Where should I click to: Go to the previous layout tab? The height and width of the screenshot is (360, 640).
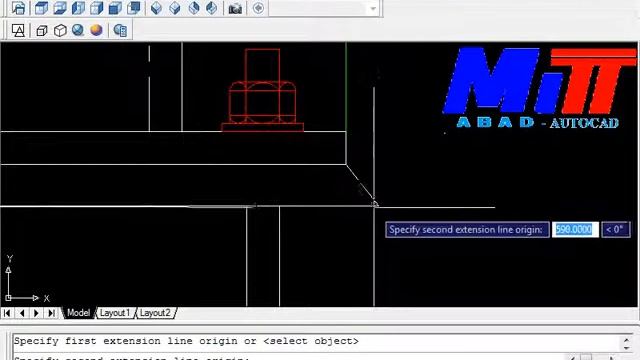(22, 313)
